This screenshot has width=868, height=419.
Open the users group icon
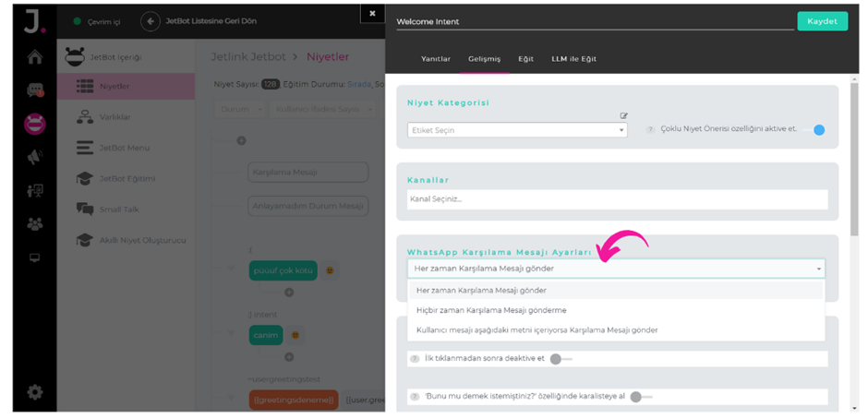coord(35,224)
